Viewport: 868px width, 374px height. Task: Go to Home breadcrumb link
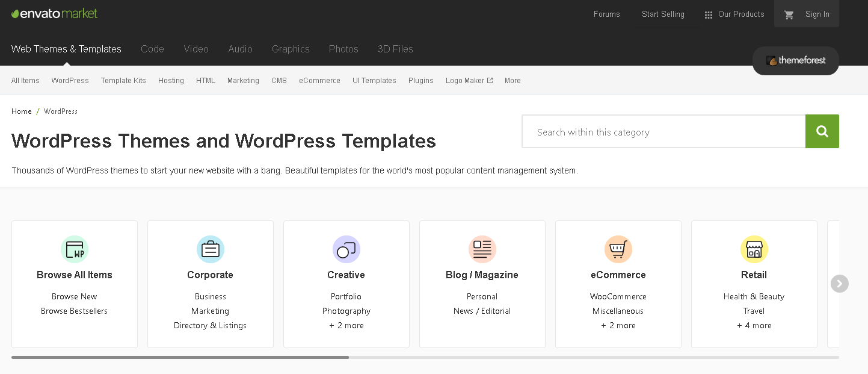point(22,111)
